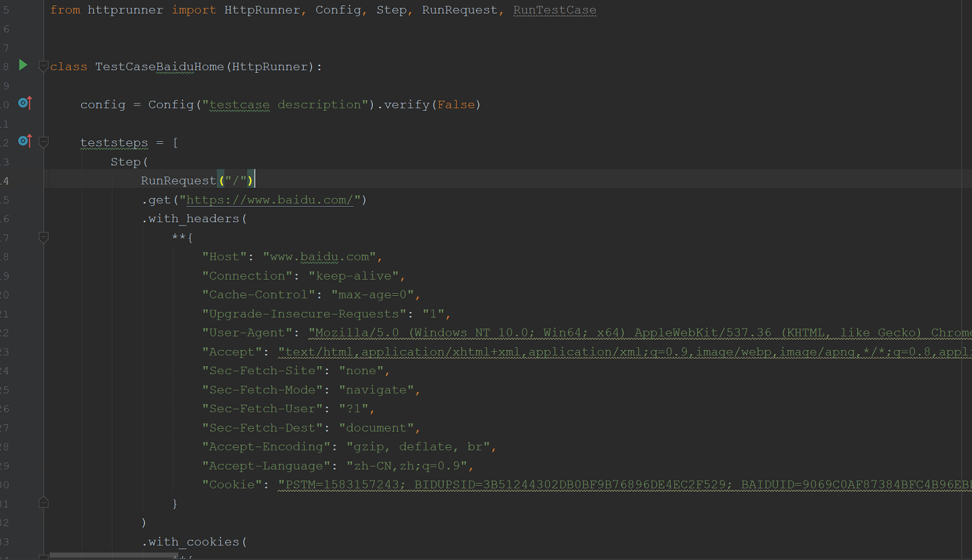Collapse the teststeps list fold marker
The image size is (972, 560).
[43, 142]
